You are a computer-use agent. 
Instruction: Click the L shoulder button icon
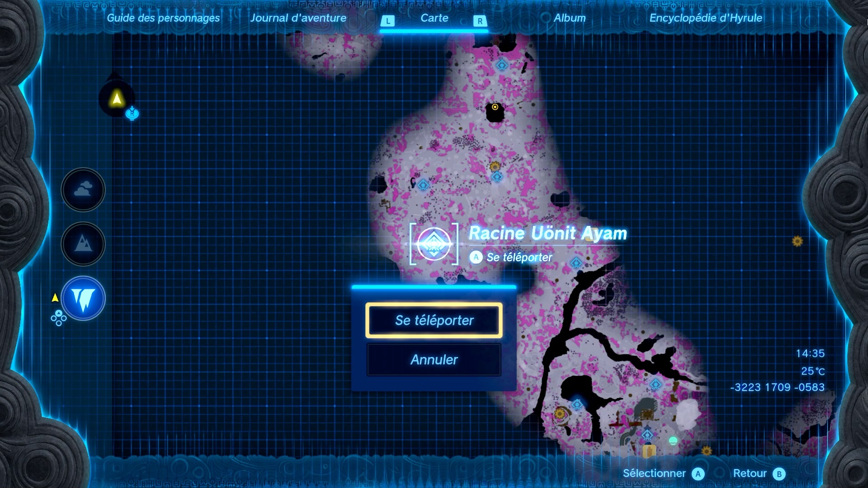(x=388, y=21)
